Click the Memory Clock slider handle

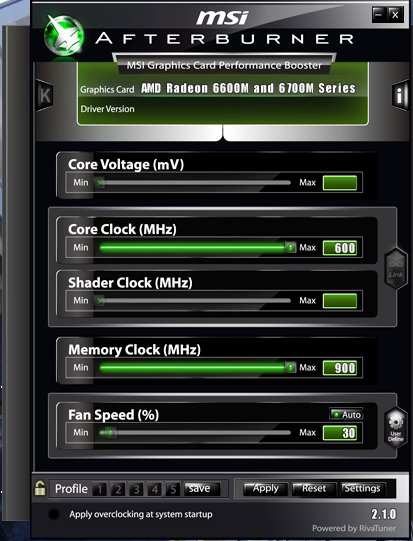pos(291,367)
